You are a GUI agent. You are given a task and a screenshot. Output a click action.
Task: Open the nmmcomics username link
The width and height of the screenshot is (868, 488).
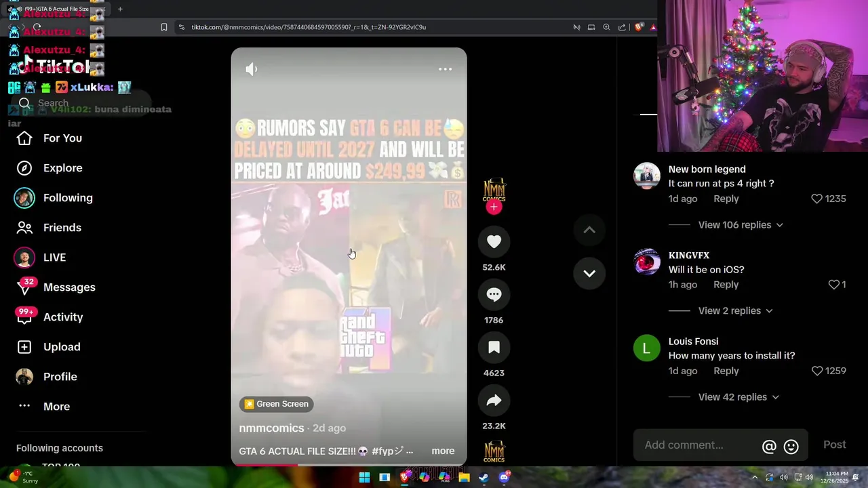point(271,428)
